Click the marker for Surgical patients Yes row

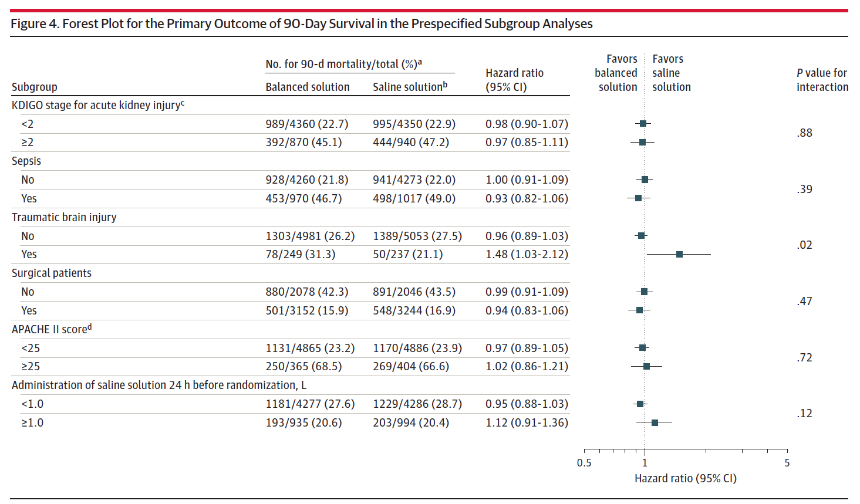[x=639, y=310]
